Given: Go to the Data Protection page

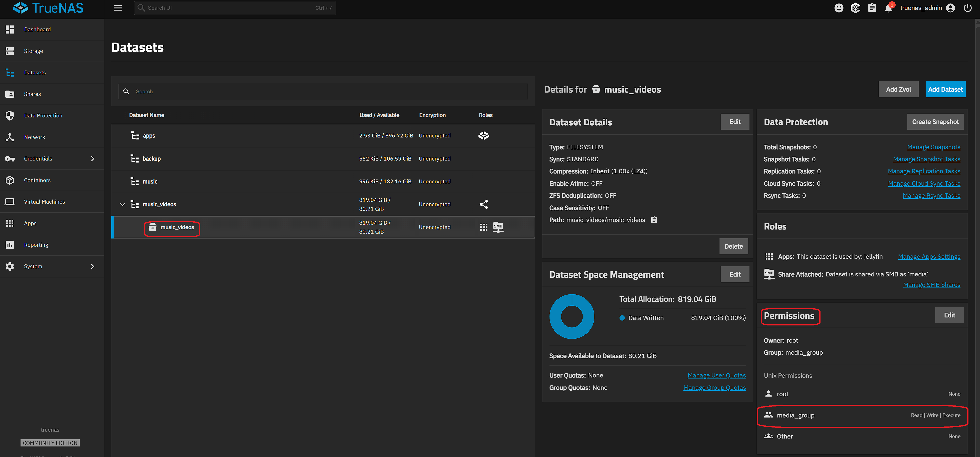Looking at the screenshot, I should [x=43, y=116].
